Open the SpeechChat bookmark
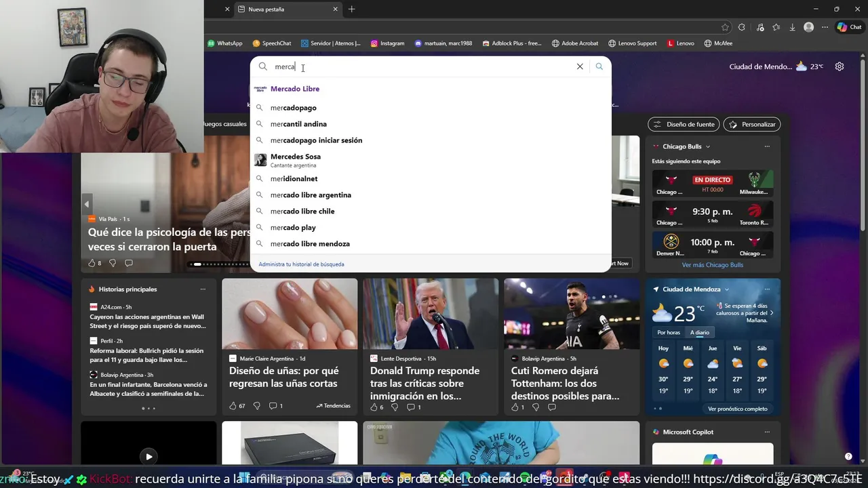Viewport: 868px width, 488px height. point(272,43)
